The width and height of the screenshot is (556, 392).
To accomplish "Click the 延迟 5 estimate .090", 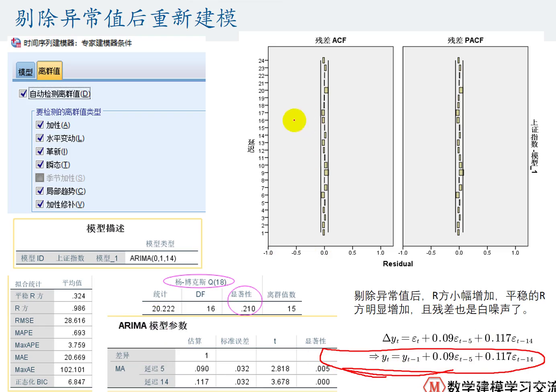I will click(x=202, y=369).
